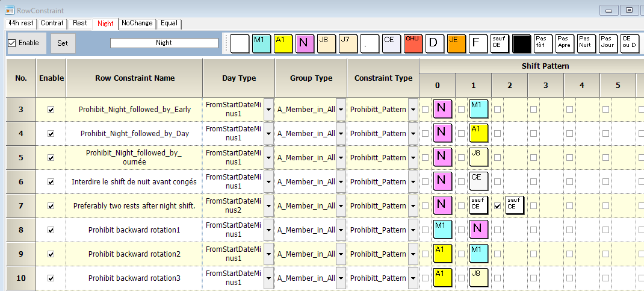Click the M1 tile in row 3 pattern 1
The width and height of the screenshot is (644, 291).
pyautogui.click(x=478, y=109)
